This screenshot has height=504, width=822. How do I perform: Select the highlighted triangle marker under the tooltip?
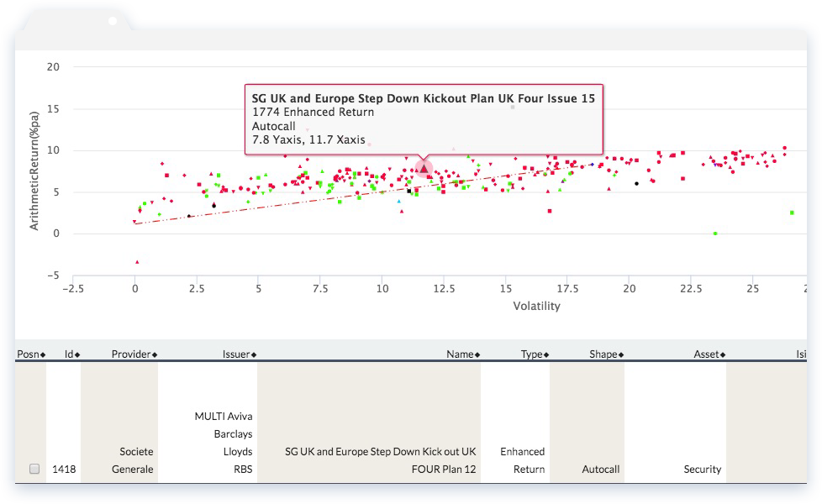click(x=424, y=169)
